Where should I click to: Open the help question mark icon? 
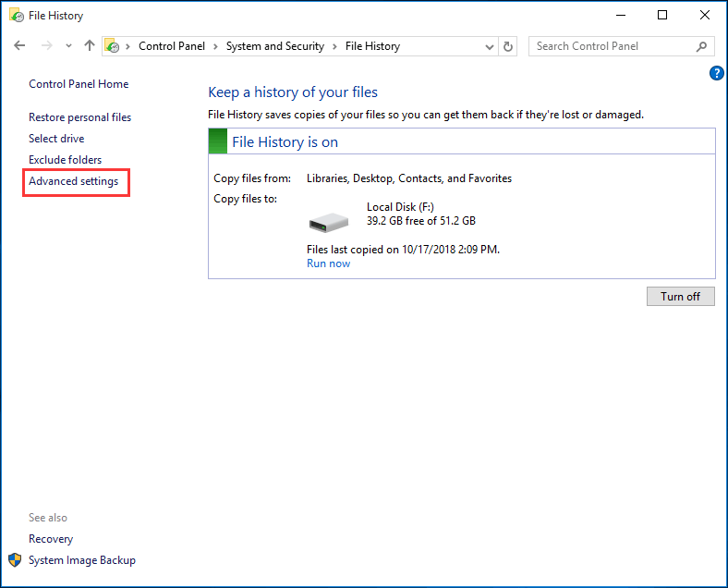(716, 73)
